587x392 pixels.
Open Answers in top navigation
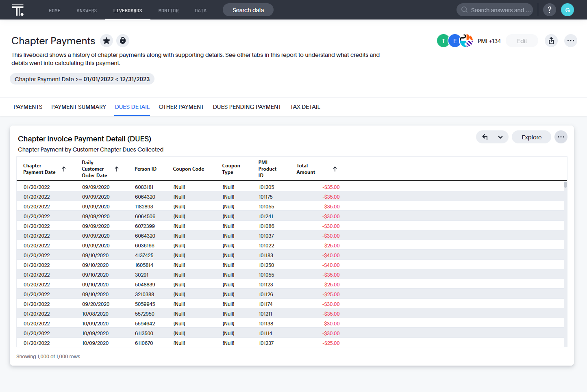[87, 11]
